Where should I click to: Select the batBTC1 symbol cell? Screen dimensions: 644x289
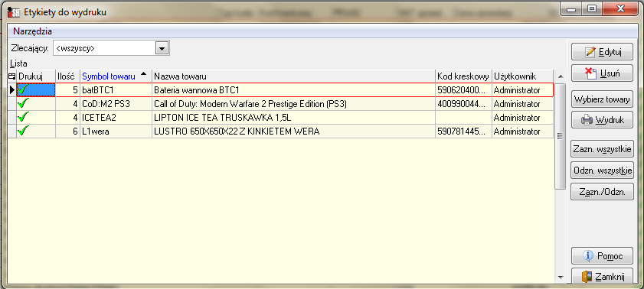(116, 89)
